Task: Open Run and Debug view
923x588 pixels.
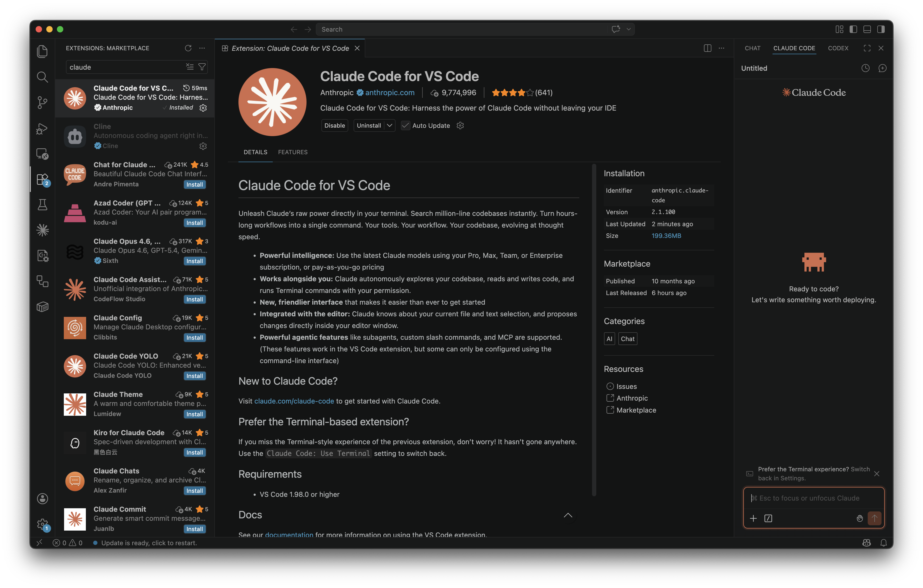Action: [x=42, y=128]
